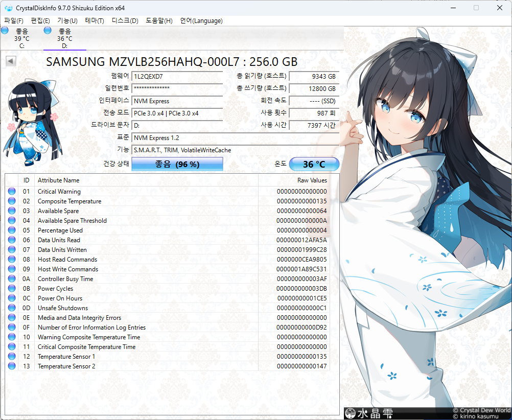Click the rotation rate value ---- (SSD)
The height and width of the screenshot is (420, 512).
pos(314,101)
